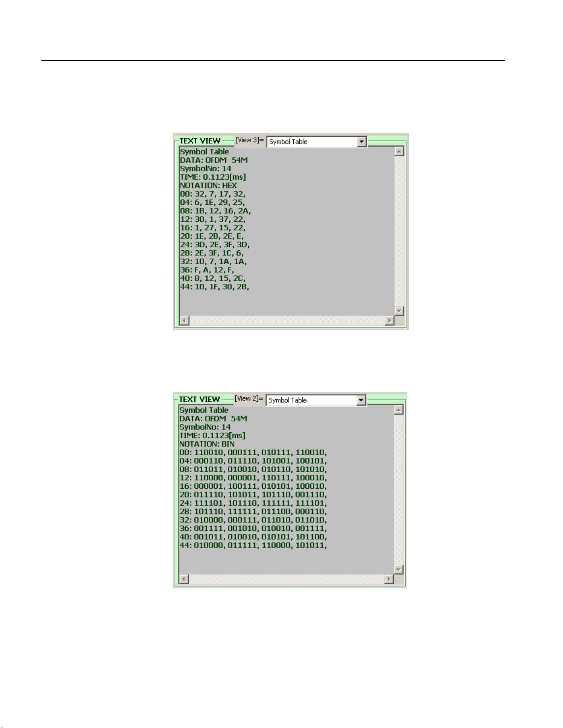Click the View 2 Symbol Table combo box field
Screen dimensions: 563x728
(x=316, y=401)
